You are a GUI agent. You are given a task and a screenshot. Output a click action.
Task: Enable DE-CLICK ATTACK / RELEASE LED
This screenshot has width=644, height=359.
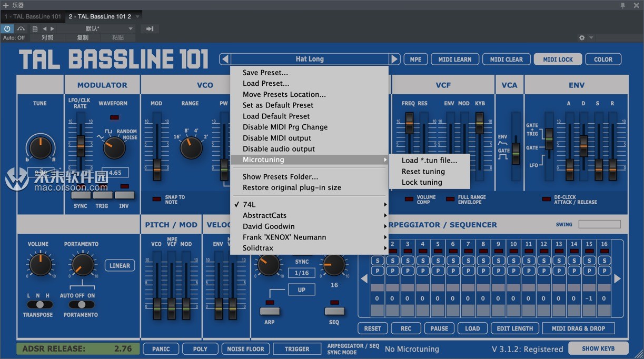pyautogui.click(x=546, y=199)
